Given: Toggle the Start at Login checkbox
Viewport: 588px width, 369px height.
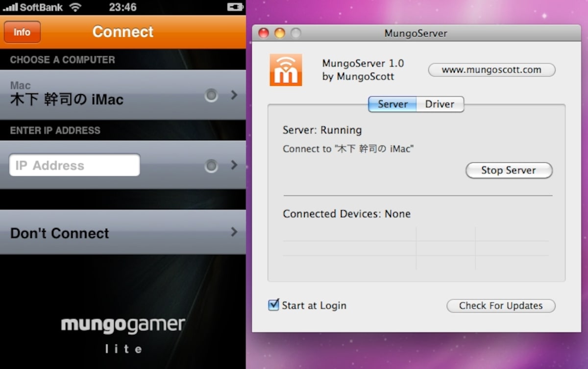Looking at the screenshot, I should pyautogui.click(x=274, y=305).
